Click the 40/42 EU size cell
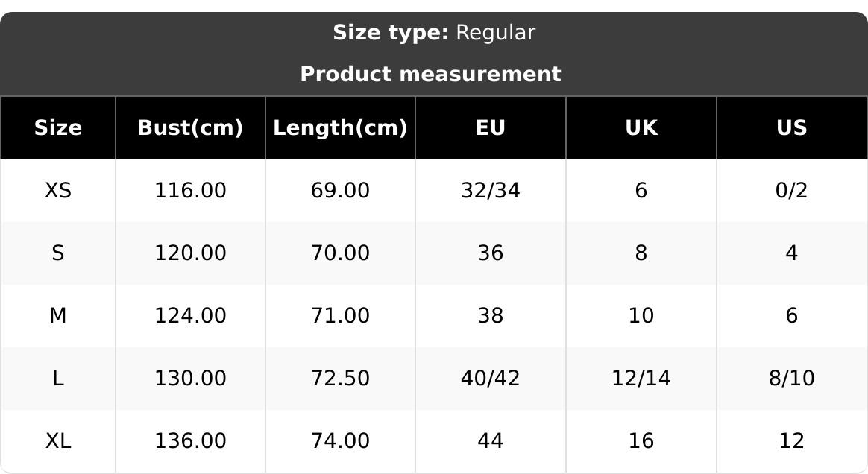This screenshot has height=474, width=868. [x=491, y=379]
